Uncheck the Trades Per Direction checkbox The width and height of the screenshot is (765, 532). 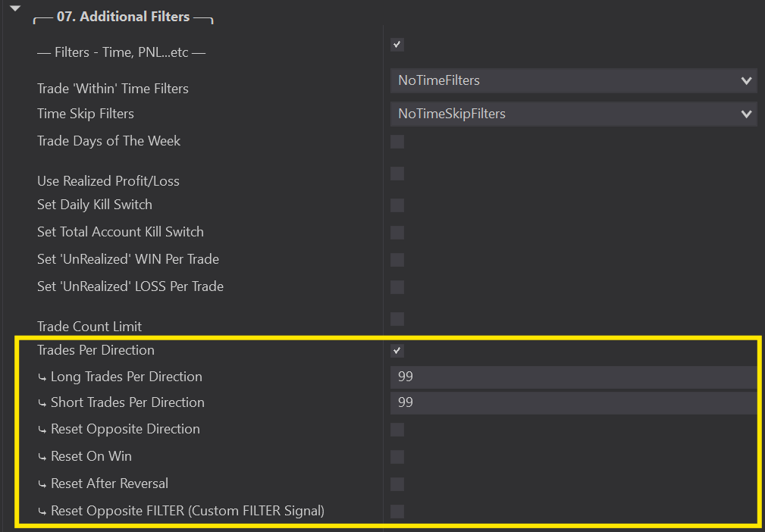397,351
